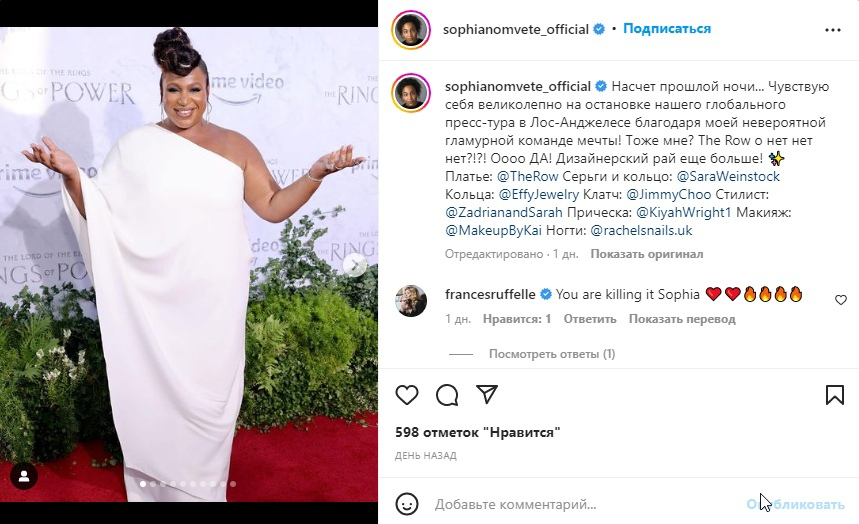Go to next photo in carousel

click(355, 265)
